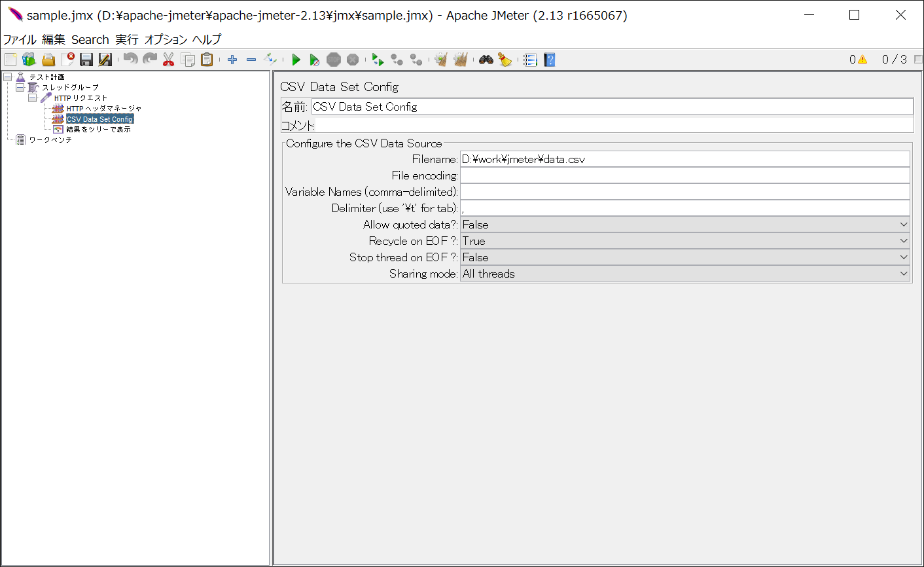924x567 pixels.
Task: Click the Toggle icon beside Collapse All
Action: tap(270, 60)
